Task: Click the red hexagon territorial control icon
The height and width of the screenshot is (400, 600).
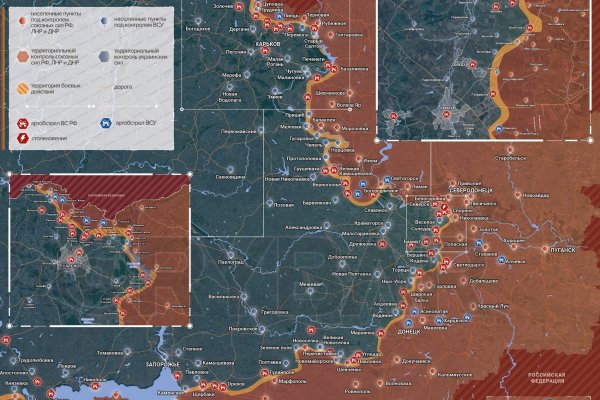Action: 21,57
